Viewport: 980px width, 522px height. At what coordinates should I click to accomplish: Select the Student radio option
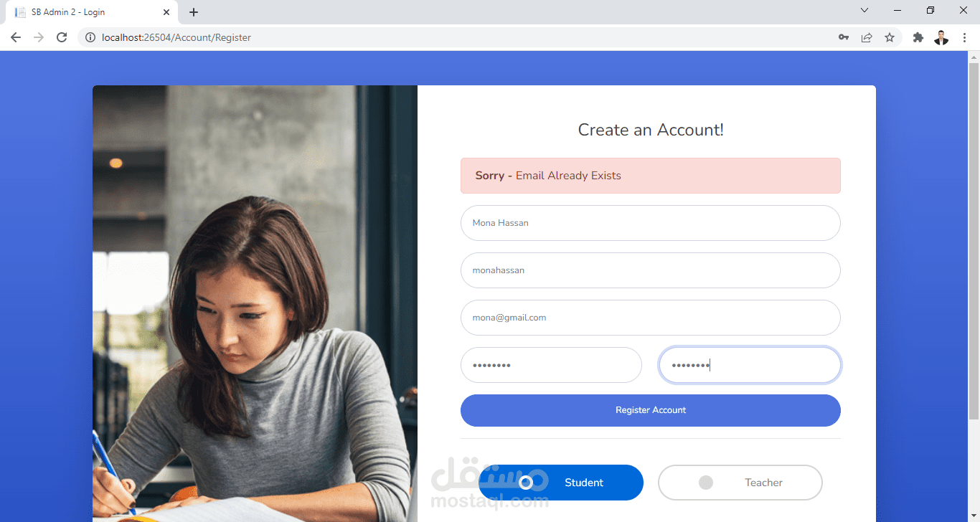561,483
